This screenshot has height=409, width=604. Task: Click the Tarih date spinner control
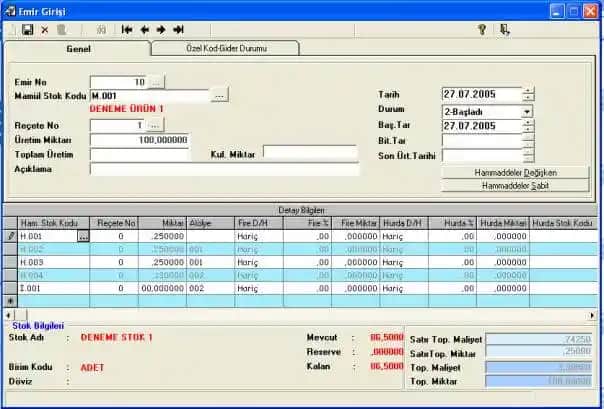click(x=528, y=95)
